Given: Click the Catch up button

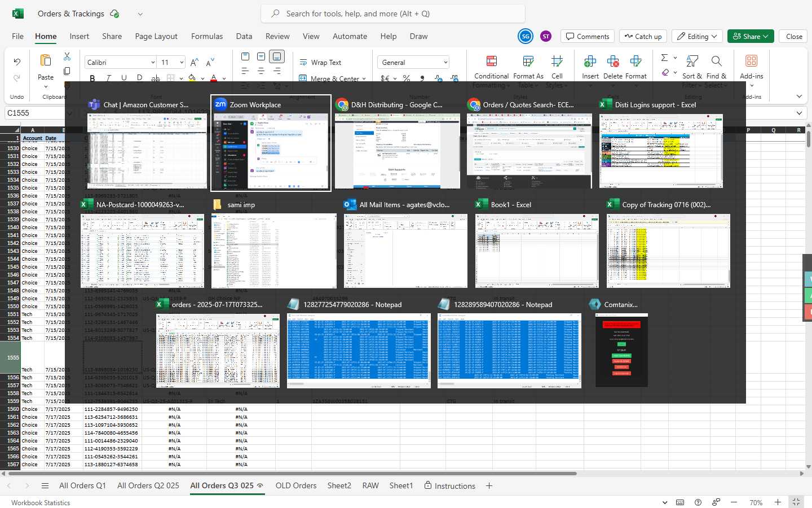Looking at the screenshot, I should coord(643,36).
